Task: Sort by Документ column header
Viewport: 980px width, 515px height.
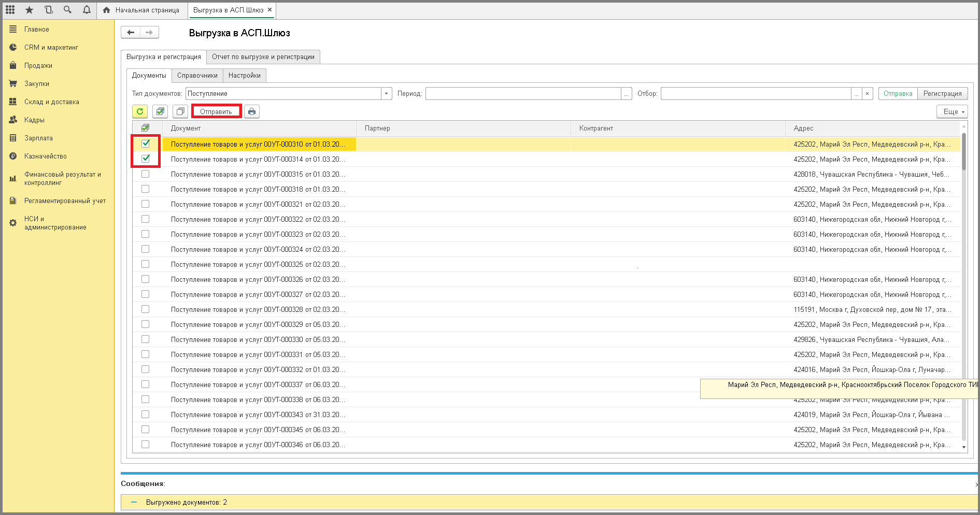Action: point(260,128)
